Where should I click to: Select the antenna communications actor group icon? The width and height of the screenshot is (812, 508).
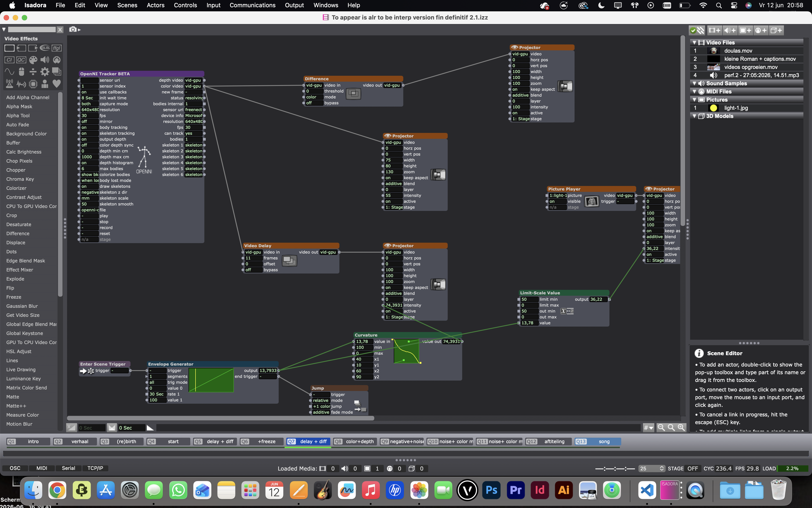[x=9, y=84]
